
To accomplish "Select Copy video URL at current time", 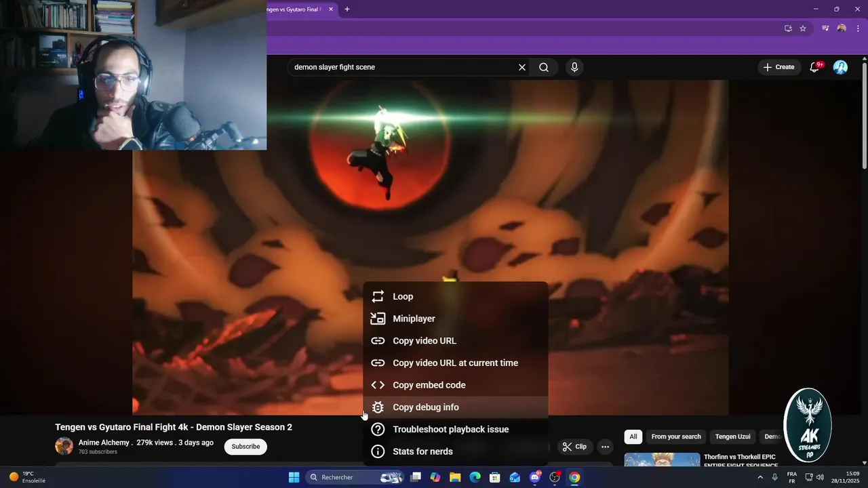I will pos(455,363).
